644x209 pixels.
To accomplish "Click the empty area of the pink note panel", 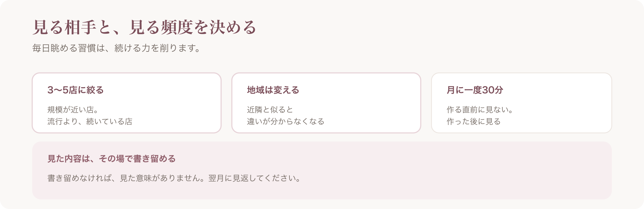I will [447, 171].
